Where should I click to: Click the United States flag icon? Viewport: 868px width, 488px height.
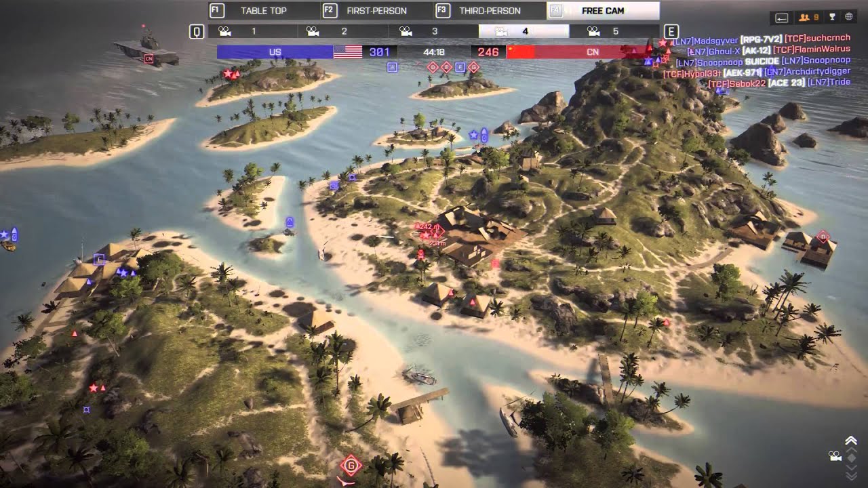coord(348,52)
